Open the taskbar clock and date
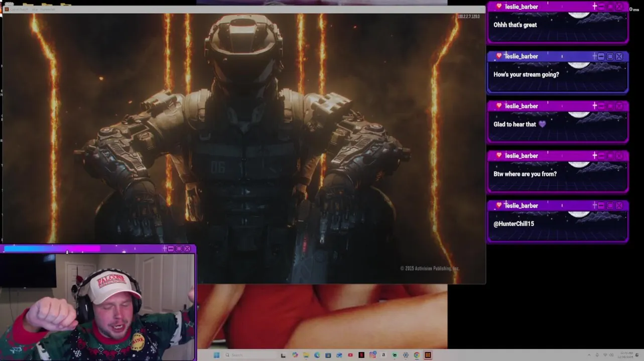The width and height of the screenshot is (644, 361). tap(625, 355)
